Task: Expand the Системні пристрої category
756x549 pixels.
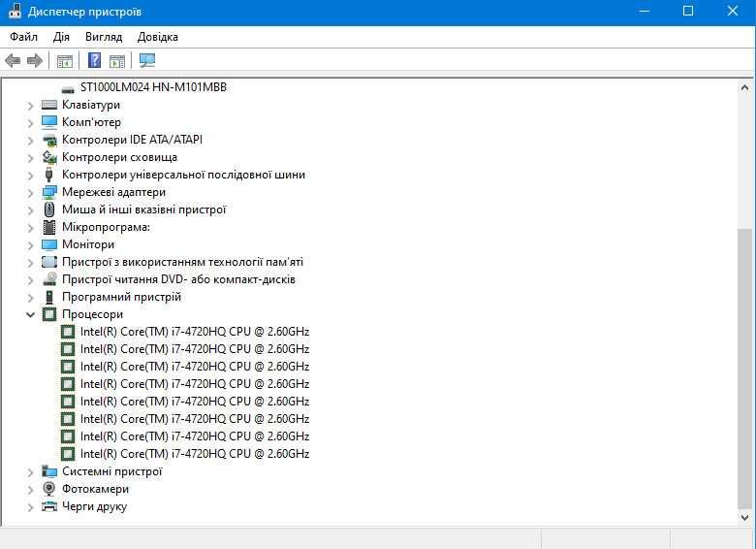Action: coord(30,471)
